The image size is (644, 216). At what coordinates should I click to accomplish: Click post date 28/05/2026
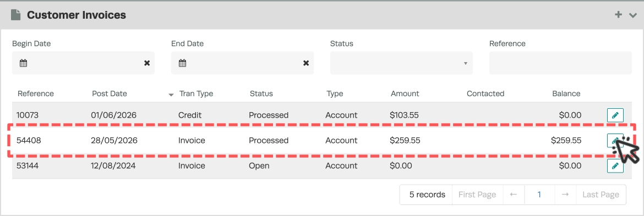[x=114, y=141]
